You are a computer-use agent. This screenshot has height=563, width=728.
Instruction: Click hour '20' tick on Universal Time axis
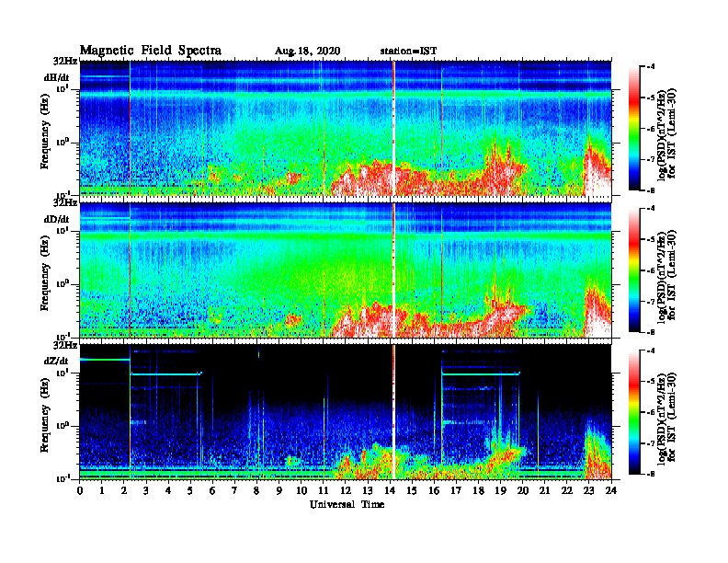coord(523,490)
